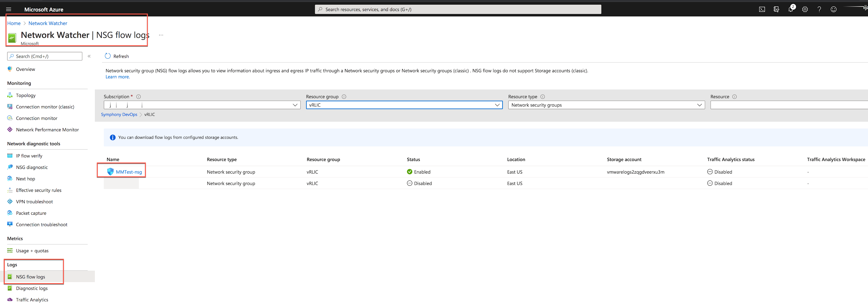Click vmwarelogs2zqgdveerxu3m storage account cell
The width and height of the screenshot is (868, 305).
coord(636,172)
